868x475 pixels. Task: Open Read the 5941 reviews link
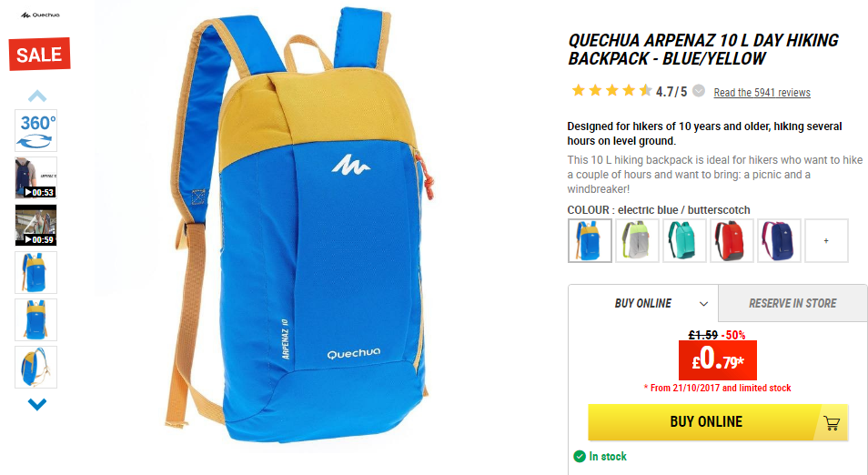(762, 93)
